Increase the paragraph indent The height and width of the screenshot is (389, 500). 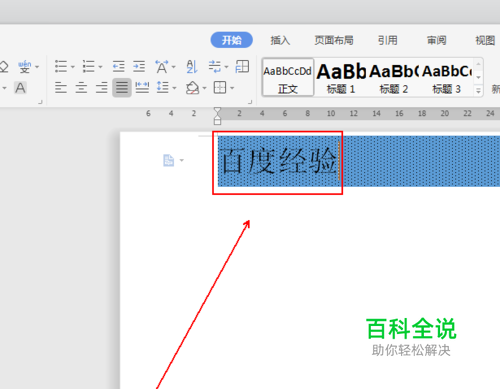click(139, 66)
